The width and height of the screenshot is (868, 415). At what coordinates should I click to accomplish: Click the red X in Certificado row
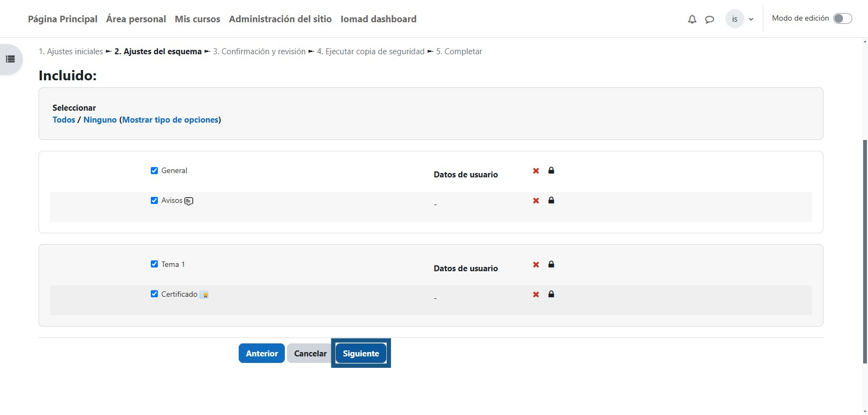tap(536, 295)
